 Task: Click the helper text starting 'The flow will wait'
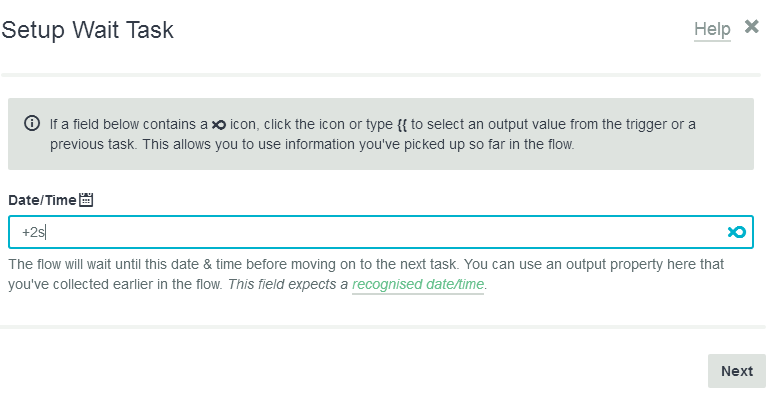(366, 274)
